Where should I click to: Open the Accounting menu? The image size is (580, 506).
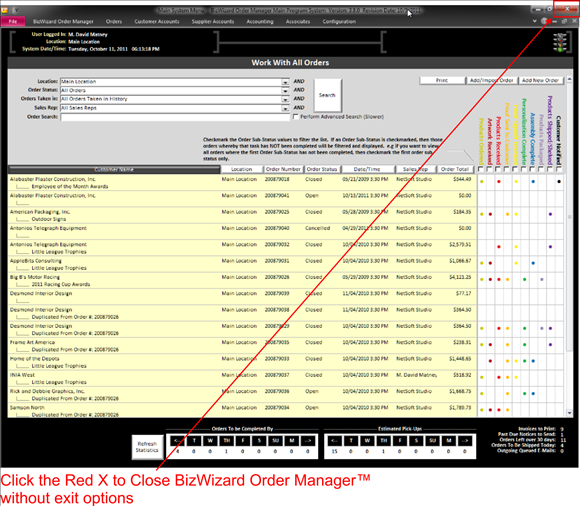[x=260, y=21]
